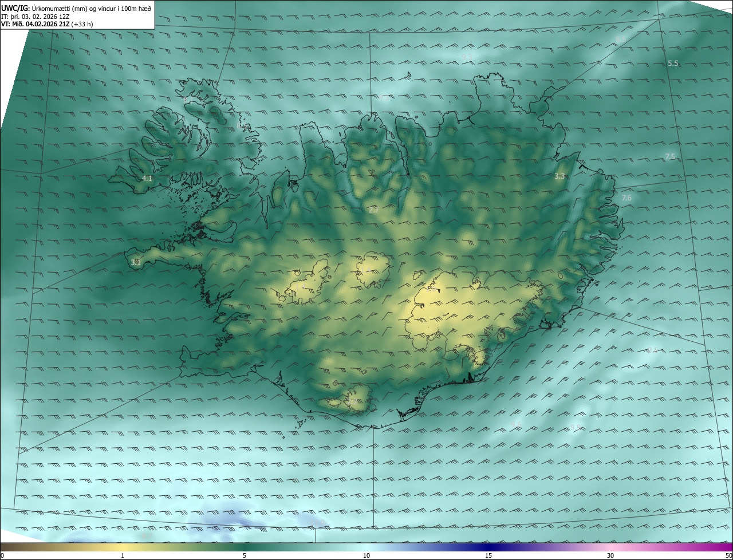Click the dark navy segment of the colour scale

(488, 547)
